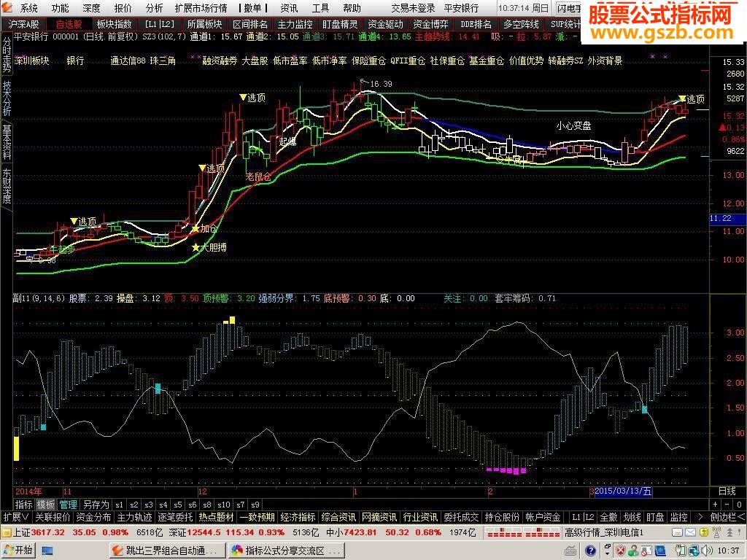Click the show desktop quick launch icon
747x560 pixels.
47,551
